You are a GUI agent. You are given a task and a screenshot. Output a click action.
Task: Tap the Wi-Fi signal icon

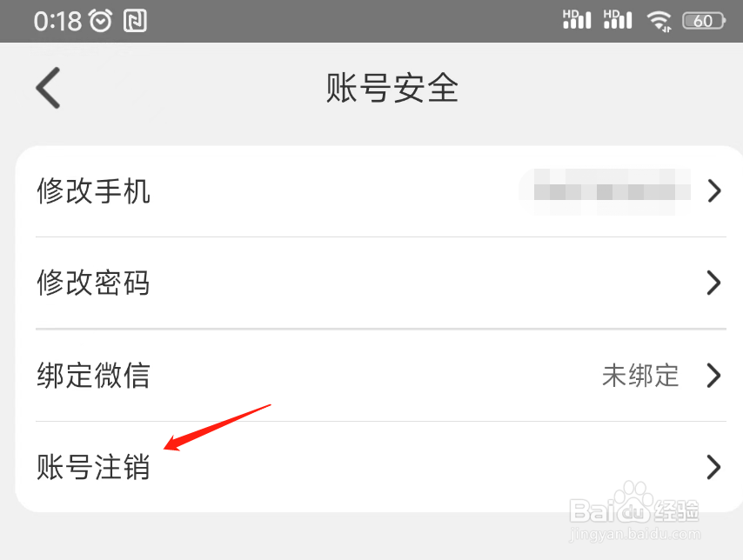click(x=659, y=21)
